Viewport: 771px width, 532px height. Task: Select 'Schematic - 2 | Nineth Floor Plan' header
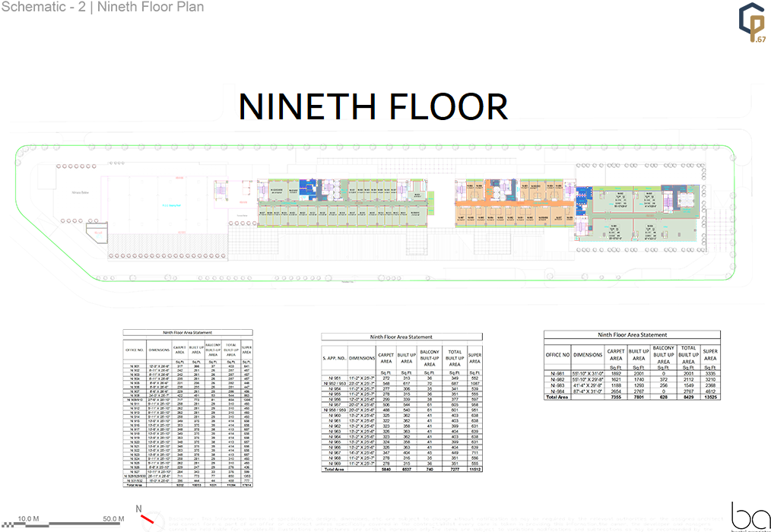(103, 8)
